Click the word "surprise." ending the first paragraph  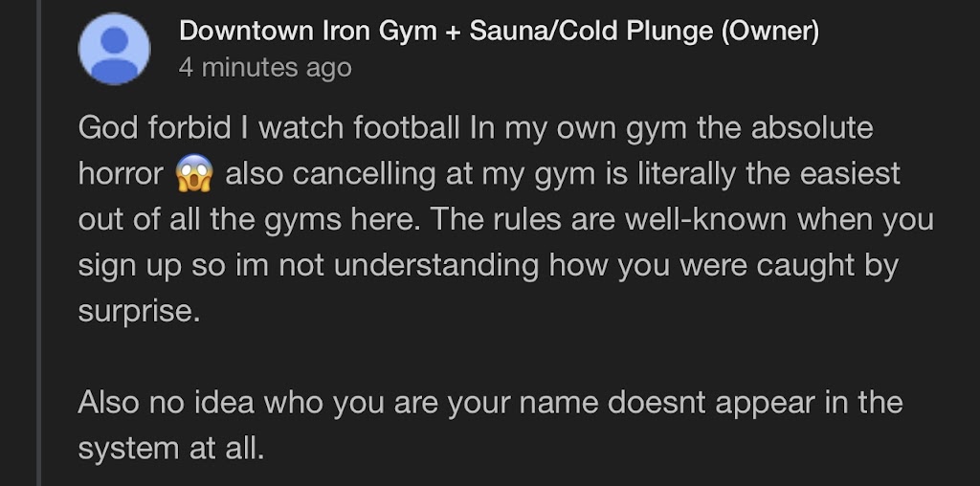[140, 312]
